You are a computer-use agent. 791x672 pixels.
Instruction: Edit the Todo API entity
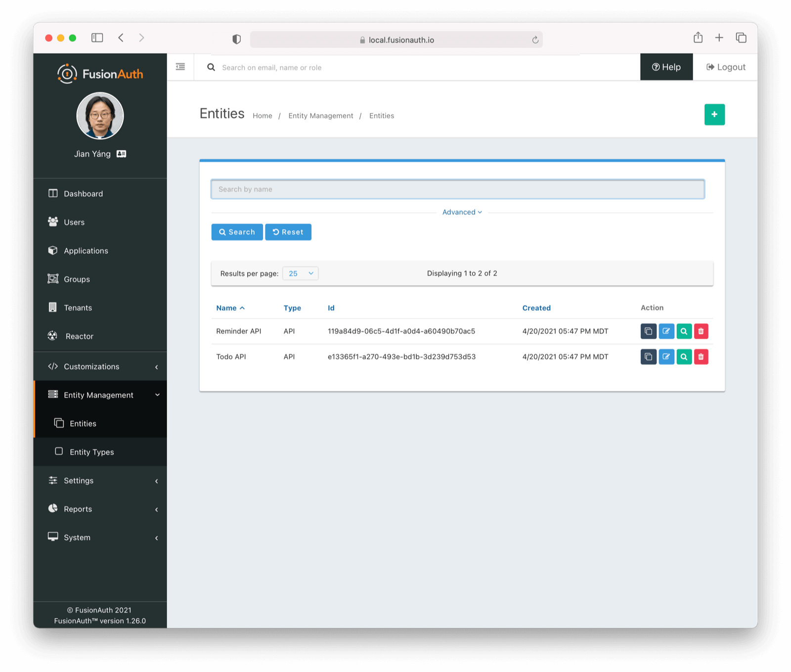[x=666, y=357]
